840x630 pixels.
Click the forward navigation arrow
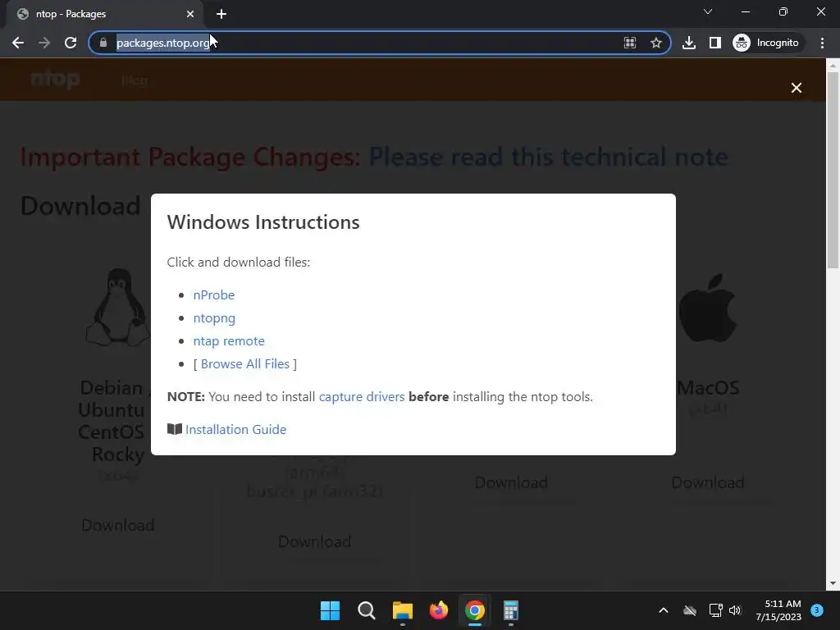click(x=44, y=43)
